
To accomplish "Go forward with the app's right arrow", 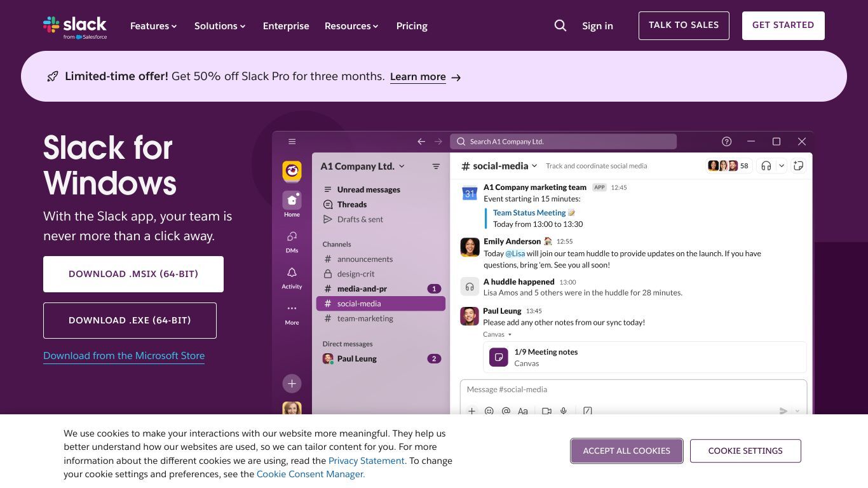I will point(438,142).
